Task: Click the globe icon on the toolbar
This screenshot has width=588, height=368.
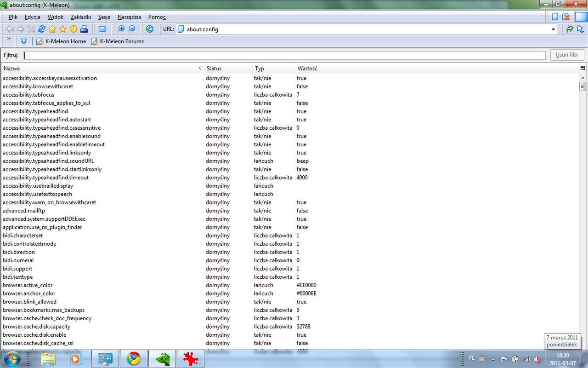Action: click(x=149, y=29)
